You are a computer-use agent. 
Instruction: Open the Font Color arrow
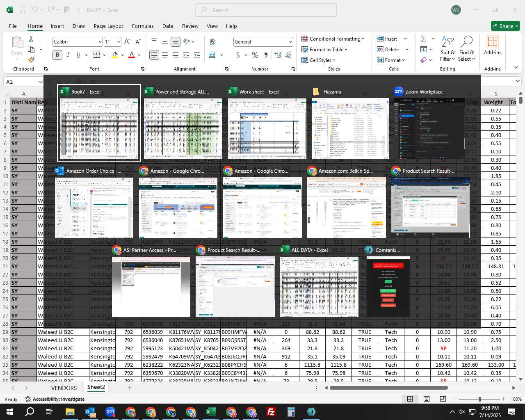click(x=139, y=55)
